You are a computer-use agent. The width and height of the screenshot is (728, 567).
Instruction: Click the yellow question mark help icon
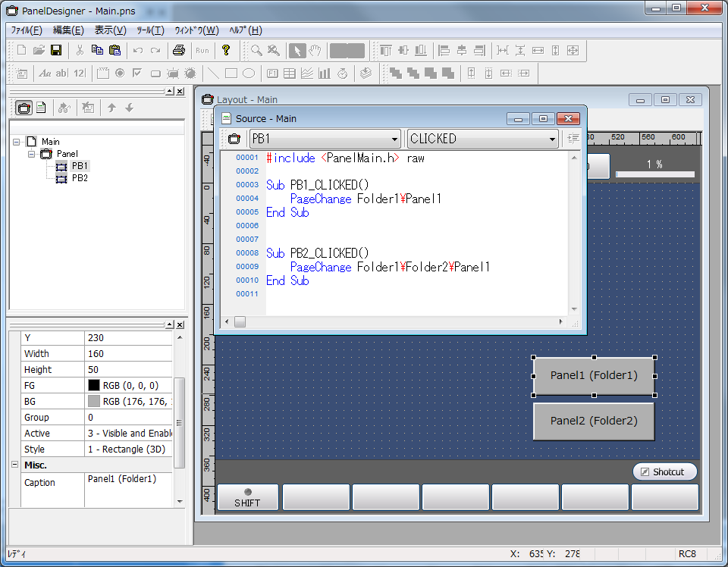pos(225,51)
